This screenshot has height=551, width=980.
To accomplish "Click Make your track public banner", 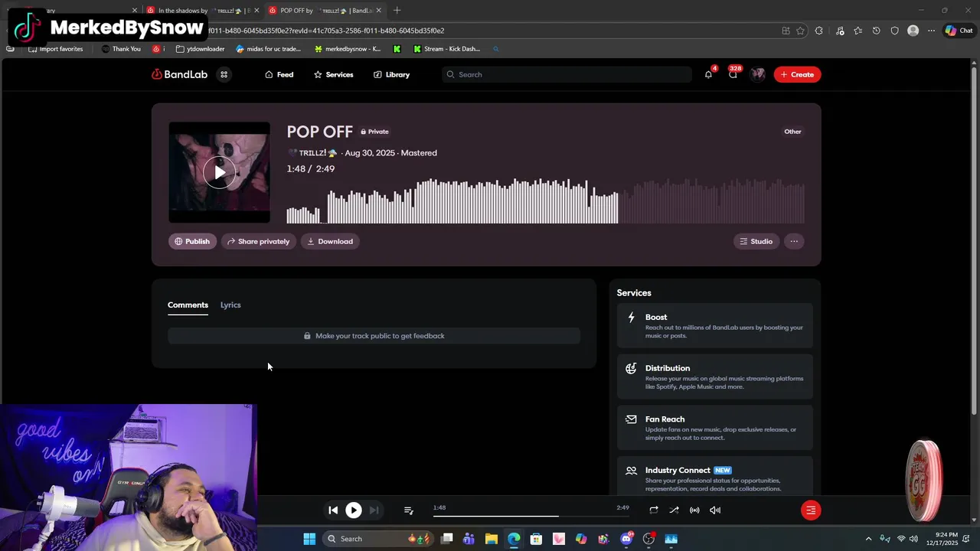I will point(374,336).
